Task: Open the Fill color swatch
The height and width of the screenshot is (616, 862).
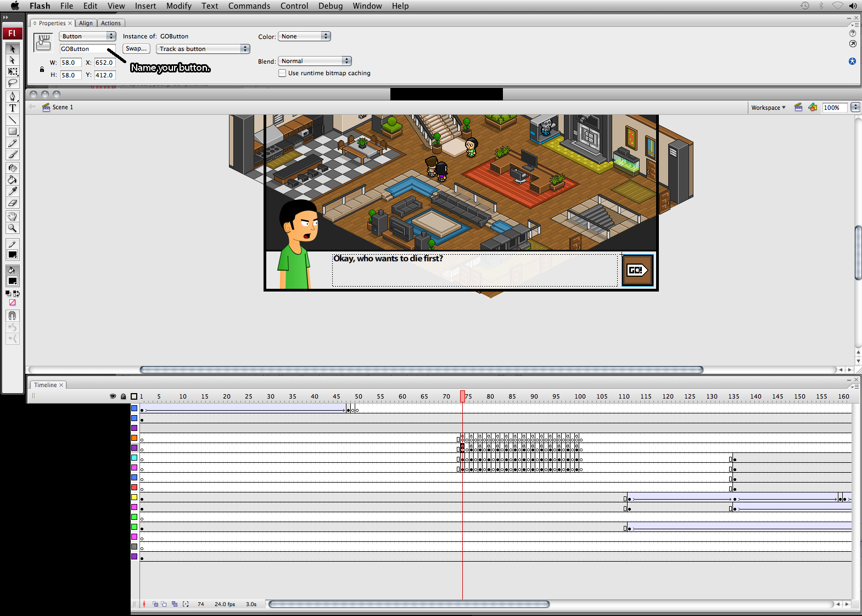Action: pyautogui.click(x=13, y=281)
